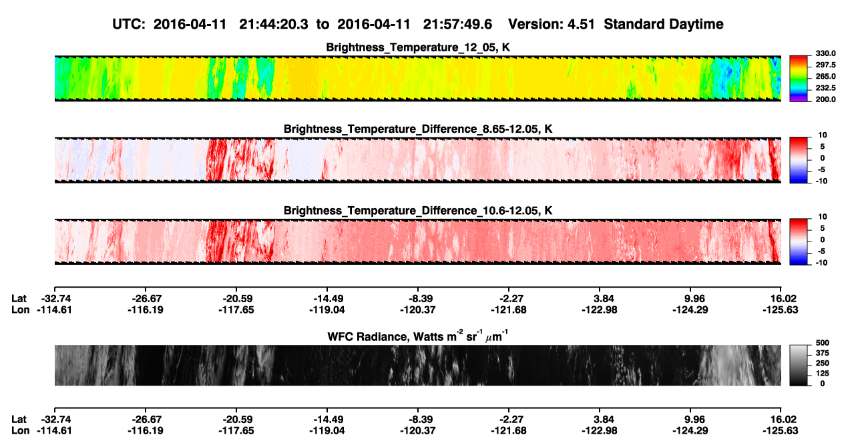Screen dimensions: 868x445
Task: Click latitude -26.67 on the bottom axis
Action: click(x=145, y=419)
